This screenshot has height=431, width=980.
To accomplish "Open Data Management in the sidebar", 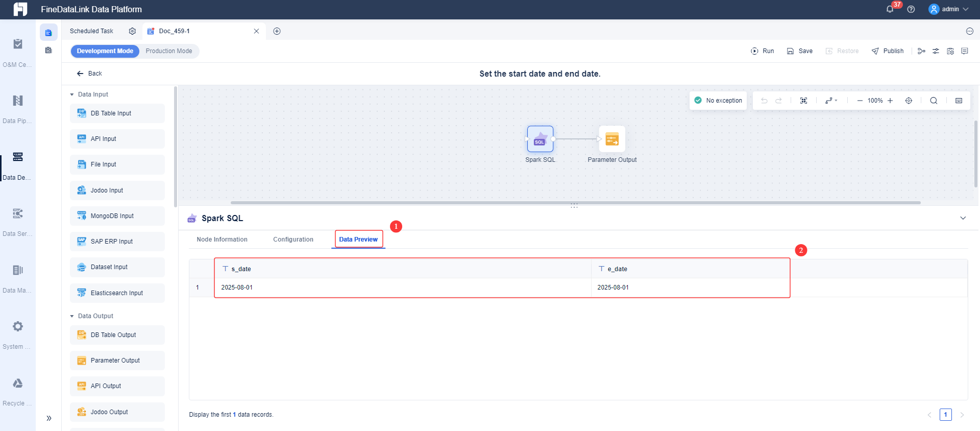I will [17, 278].
